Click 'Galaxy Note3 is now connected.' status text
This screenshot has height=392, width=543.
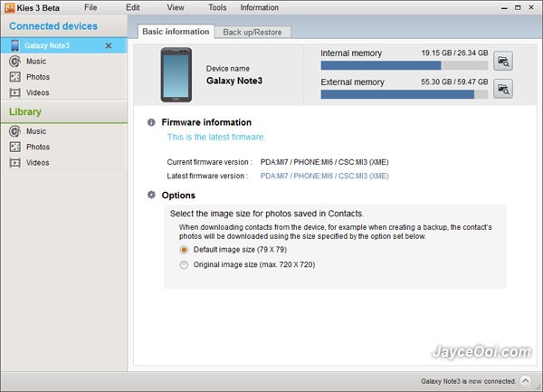[468, 381]
